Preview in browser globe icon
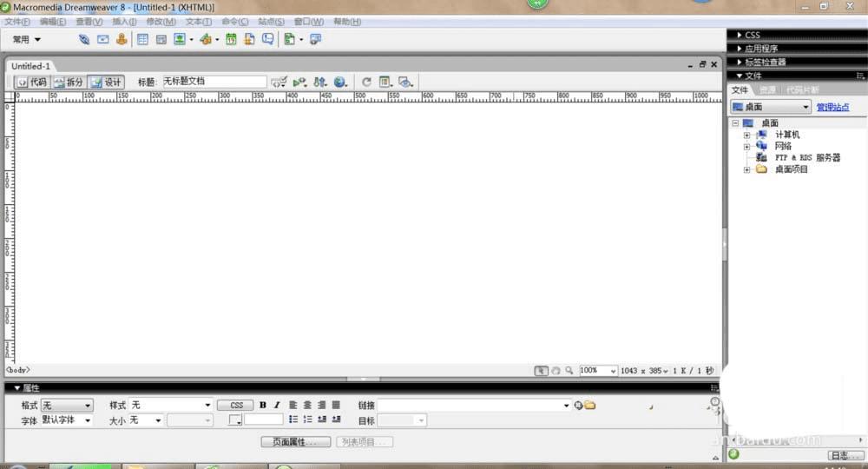The width and height of the screenshot is (868, 469). [x=340, y=82]
